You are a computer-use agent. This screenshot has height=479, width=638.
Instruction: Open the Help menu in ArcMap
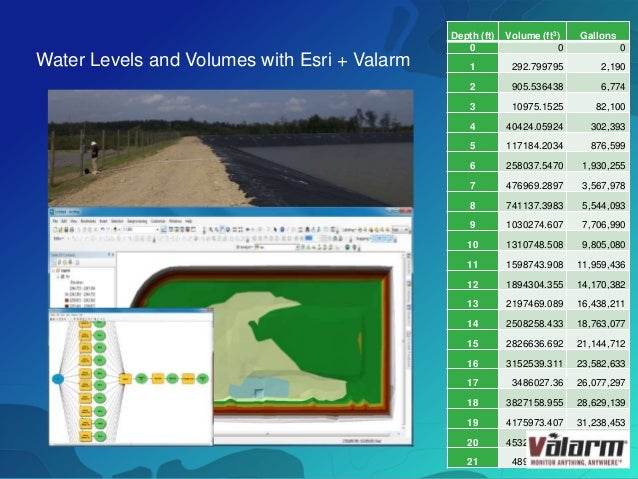[188, 221]
